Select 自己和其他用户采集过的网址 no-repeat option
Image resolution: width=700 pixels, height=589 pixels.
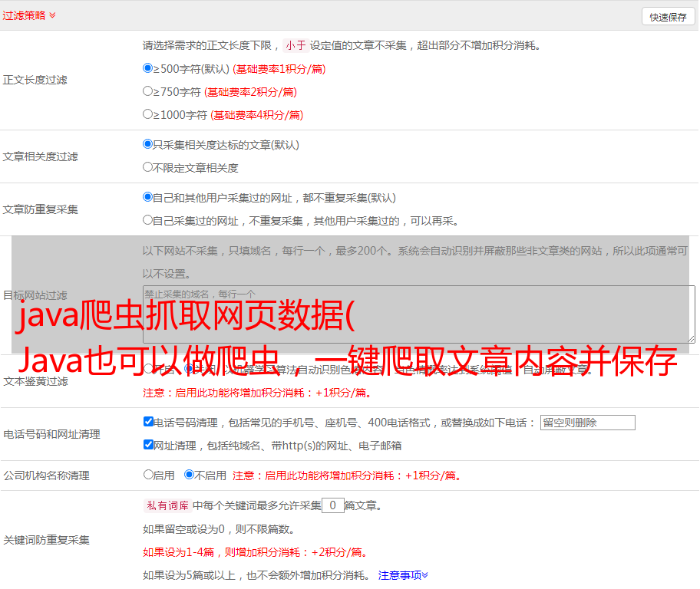click(x=148, y=197)
